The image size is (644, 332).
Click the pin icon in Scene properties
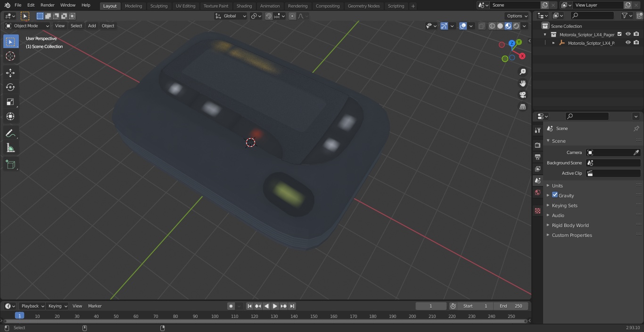636,129
